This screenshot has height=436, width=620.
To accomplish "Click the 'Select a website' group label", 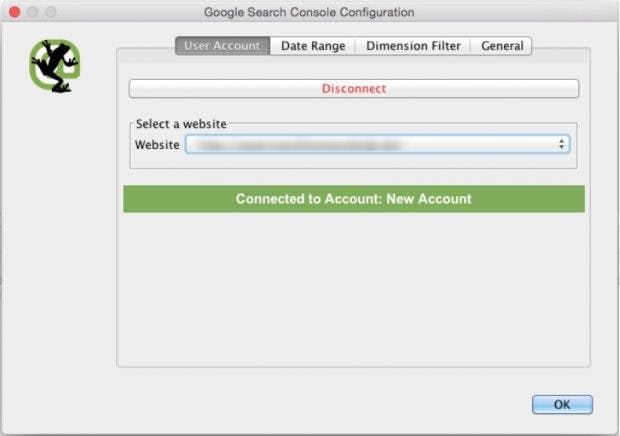I will [x=181, y=124].
